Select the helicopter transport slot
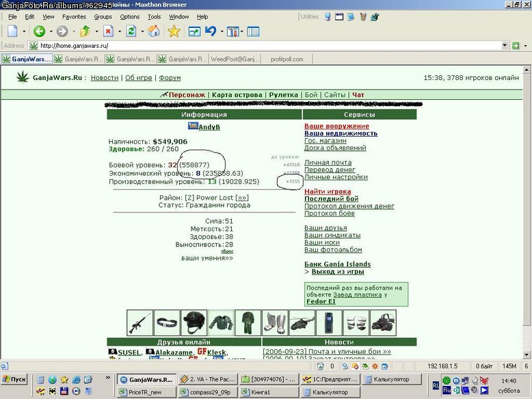The width and height of the screenshot is (532, 399). [302, 322]
